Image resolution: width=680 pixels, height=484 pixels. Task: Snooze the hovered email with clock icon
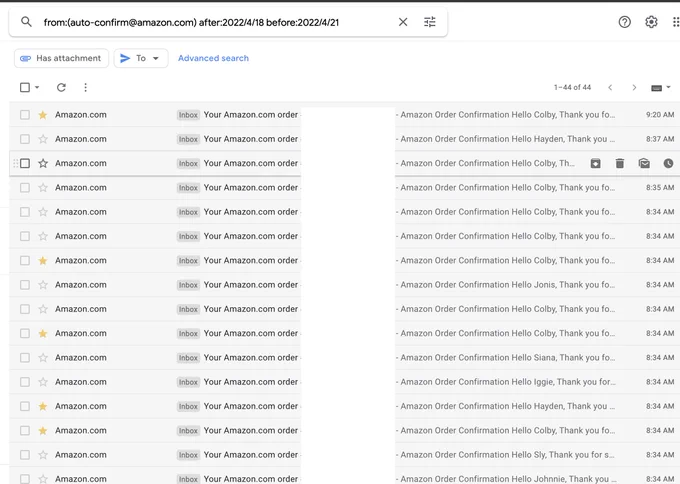(x=668, y=164)
